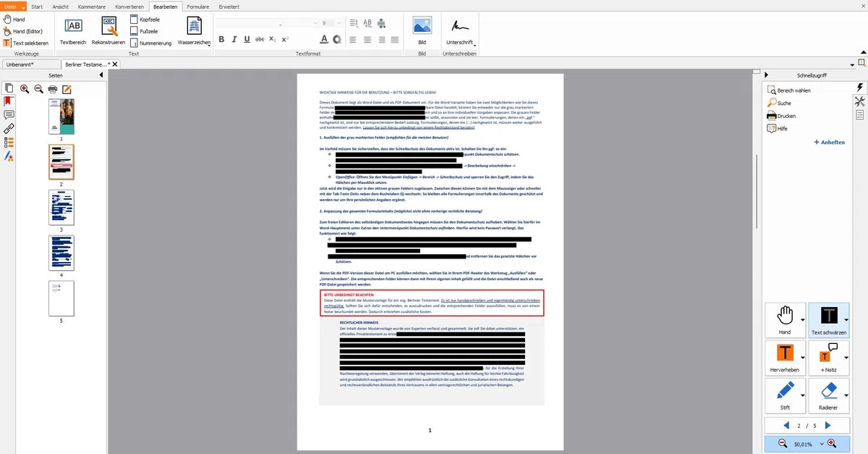The image size is (868, 454).
Task: Switch to the Kommentare ribbon tab
Action: coord(93,5)
